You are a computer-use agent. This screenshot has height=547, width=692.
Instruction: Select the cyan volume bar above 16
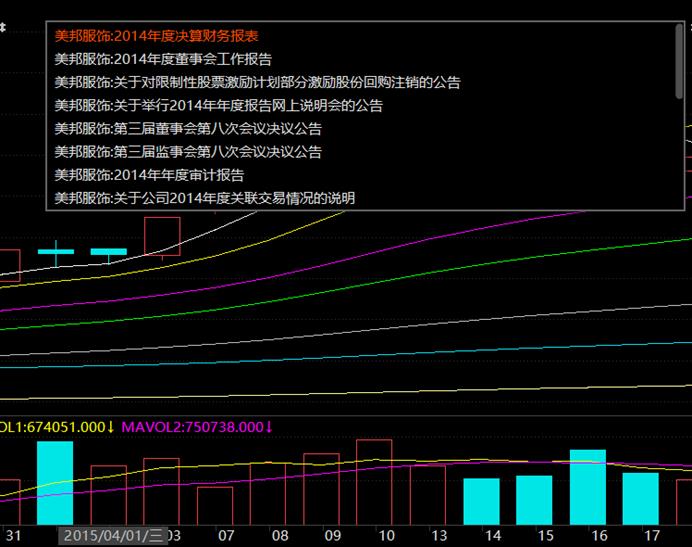(588, 487)
